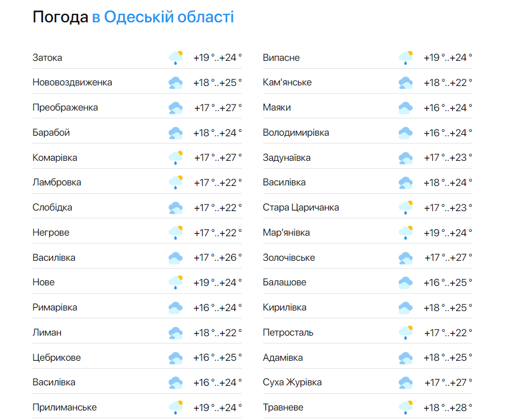
Task: Click the cloud icon beside Цебрикове
Action: click(x=176, y=356)
